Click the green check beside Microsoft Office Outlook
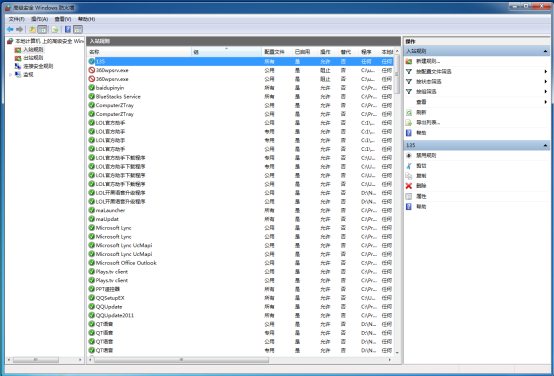Screen dimensions: 554x376 tap(92, 263)
